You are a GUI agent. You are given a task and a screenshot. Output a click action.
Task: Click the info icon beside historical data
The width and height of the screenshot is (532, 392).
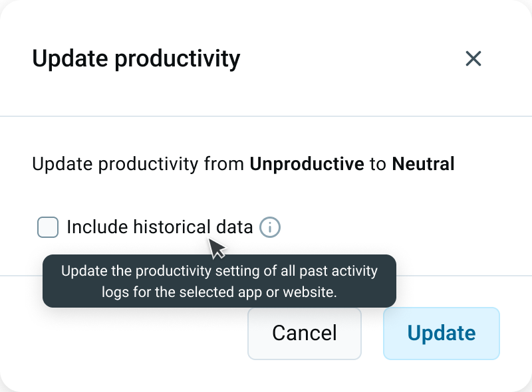(x=270, y=227)
